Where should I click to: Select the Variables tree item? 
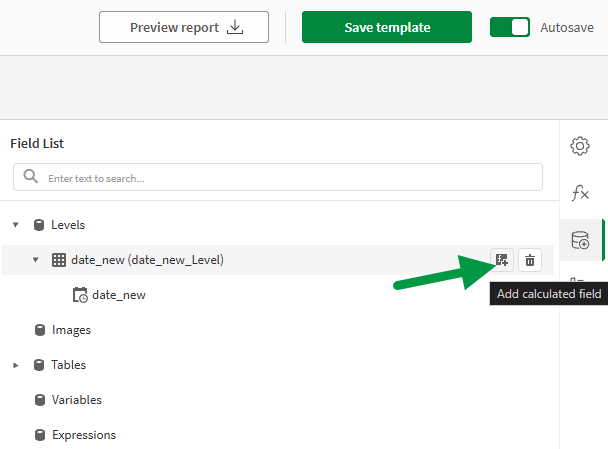click(77, 400)
